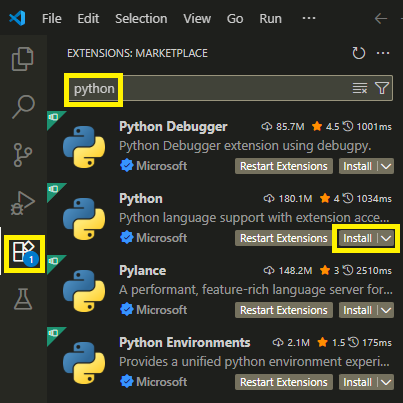Click the VS Code logo icon
The height and width of the screenshot is (403, 403).
[x=17, y=18]
